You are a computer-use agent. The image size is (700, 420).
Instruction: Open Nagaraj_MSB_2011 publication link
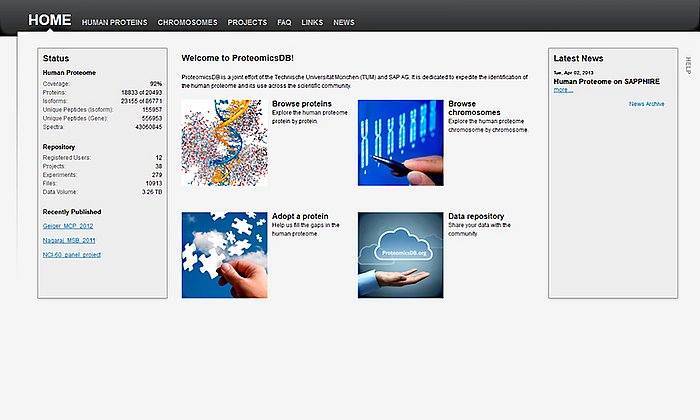tap(69, 240)
